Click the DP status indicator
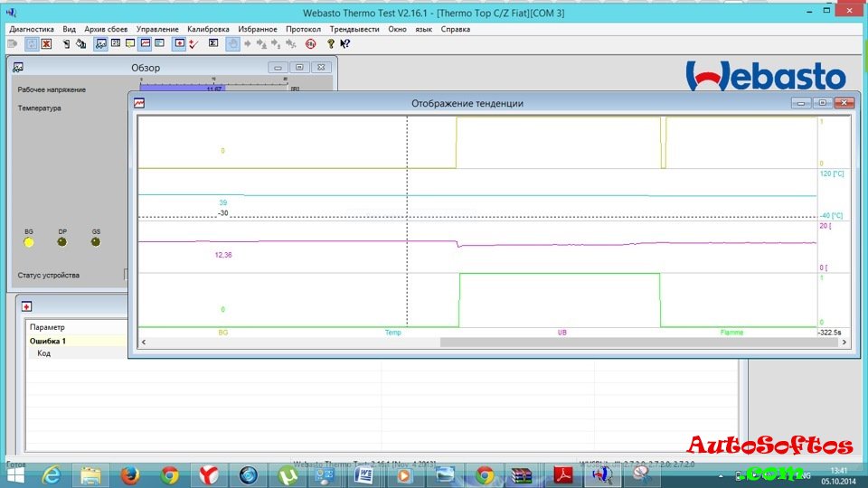The height and width of the screenshot is (488, 868). (x=62, y=242)
